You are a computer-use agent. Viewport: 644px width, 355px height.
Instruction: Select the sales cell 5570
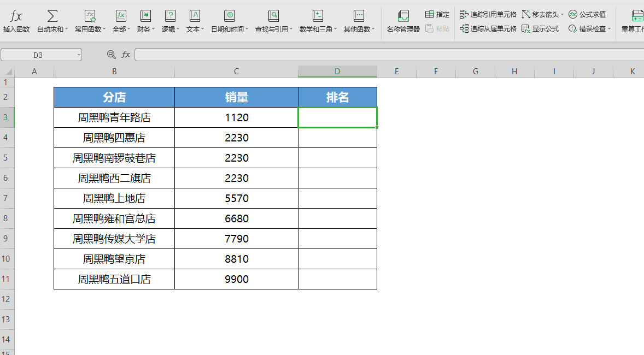coord(236,198)
